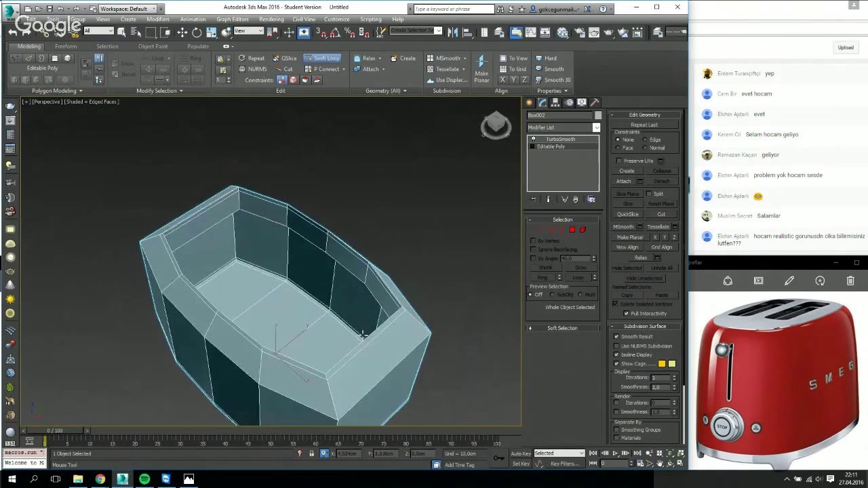Click the ViewCube in viewport
Screen dimensions: 868x488
pyautogui.click(x=496, y=125)
